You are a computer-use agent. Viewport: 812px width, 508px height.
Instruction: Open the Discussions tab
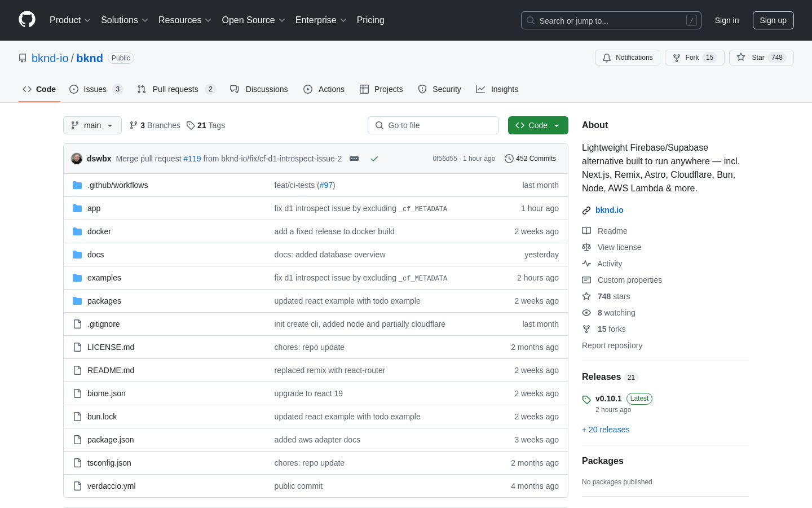click(259, 89)
